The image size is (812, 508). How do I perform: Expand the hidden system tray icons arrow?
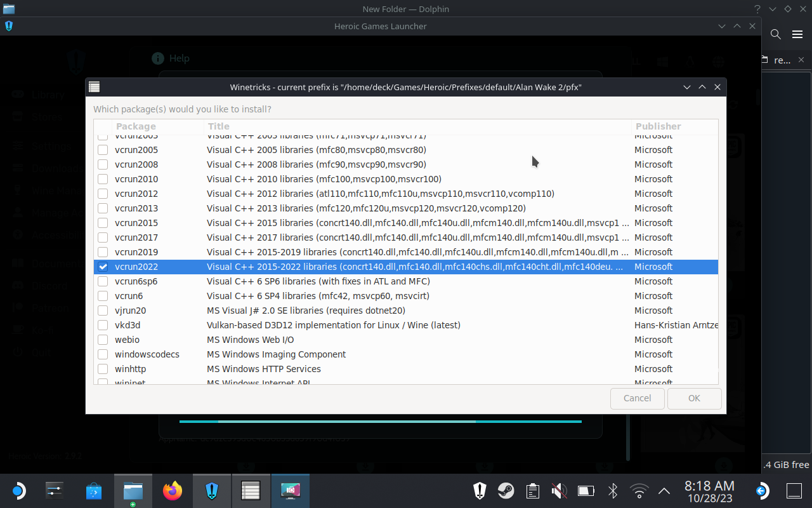[664, 490]
